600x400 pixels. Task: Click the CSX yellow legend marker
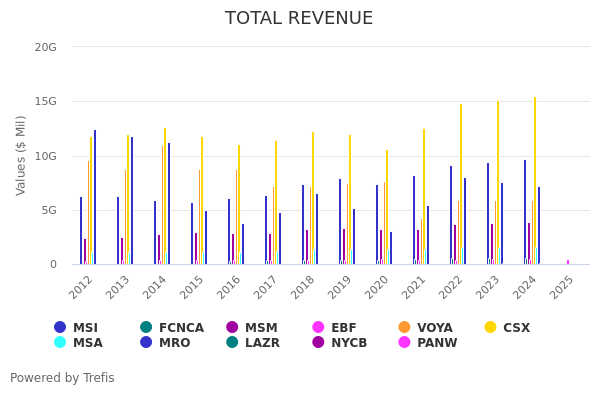[490, 327]
